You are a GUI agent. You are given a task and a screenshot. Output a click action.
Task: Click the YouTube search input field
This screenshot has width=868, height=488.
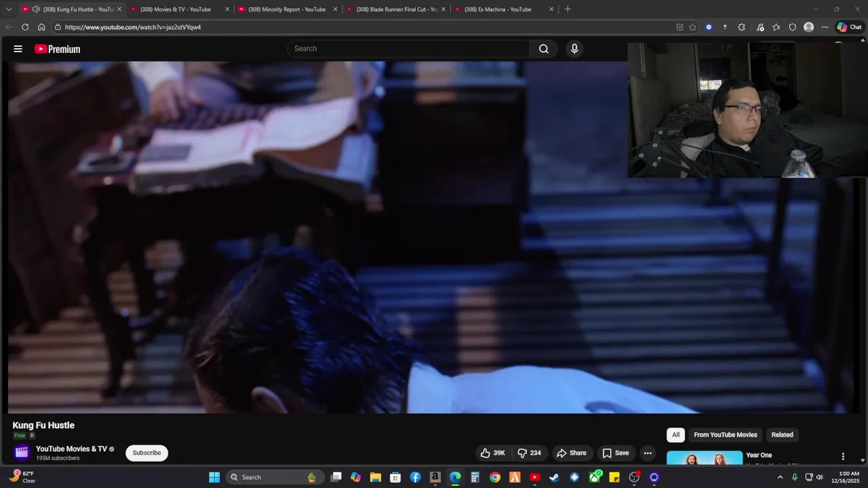(x=409, y=49)
